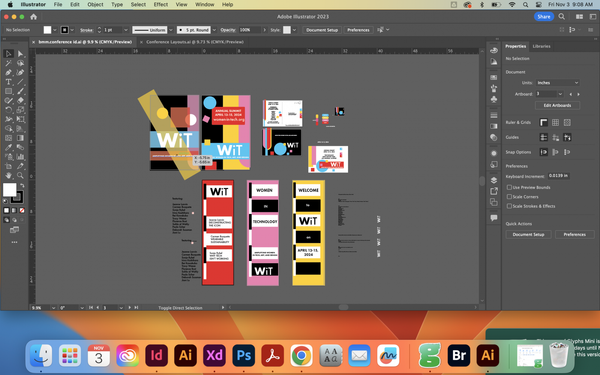This screenshot has height=375, width=600.
Task: Select the Direct Selection tool
Action: 20,54
